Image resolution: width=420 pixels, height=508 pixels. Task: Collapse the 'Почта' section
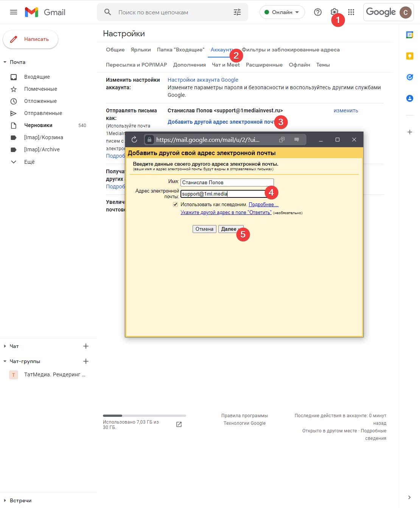click(5, 62)
